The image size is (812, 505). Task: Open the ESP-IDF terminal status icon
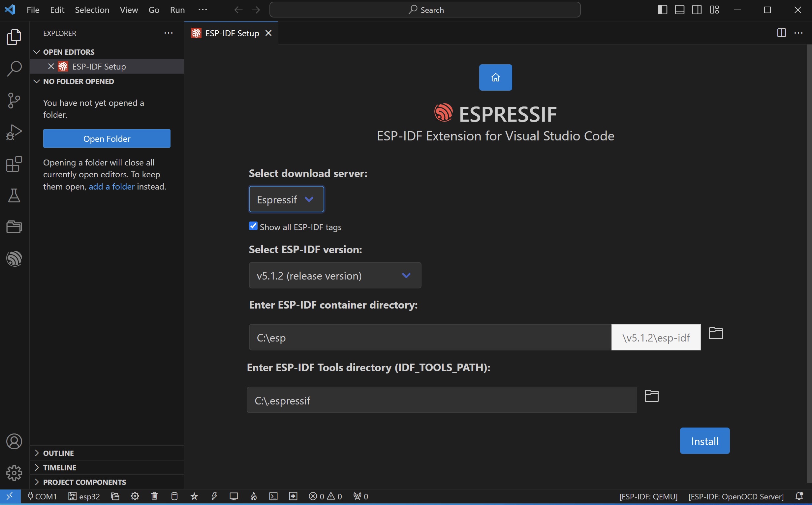tap(273, 496)
